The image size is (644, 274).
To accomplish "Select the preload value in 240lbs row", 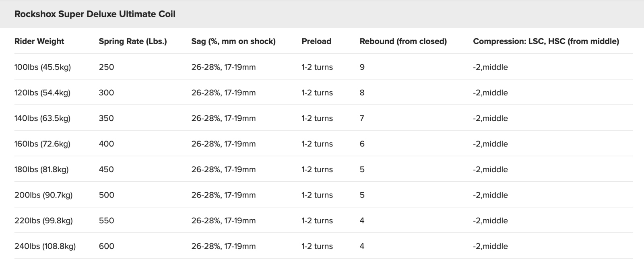I will [x=317, y=246].
